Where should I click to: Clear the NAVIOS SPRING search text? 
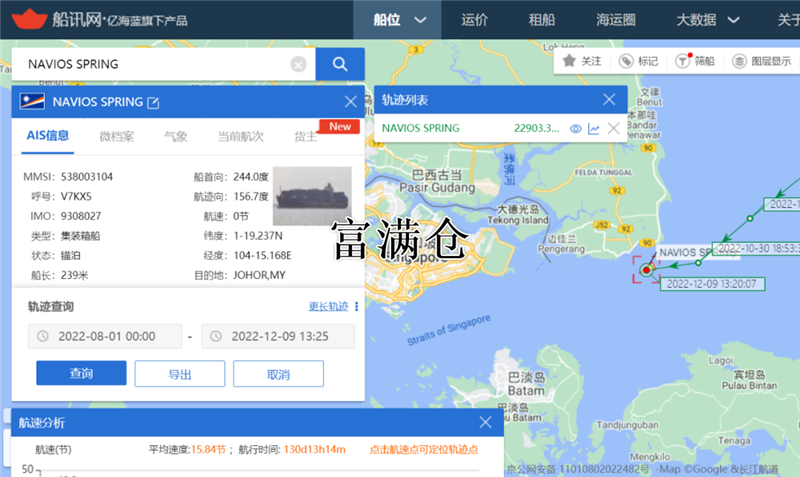point(298,64)
